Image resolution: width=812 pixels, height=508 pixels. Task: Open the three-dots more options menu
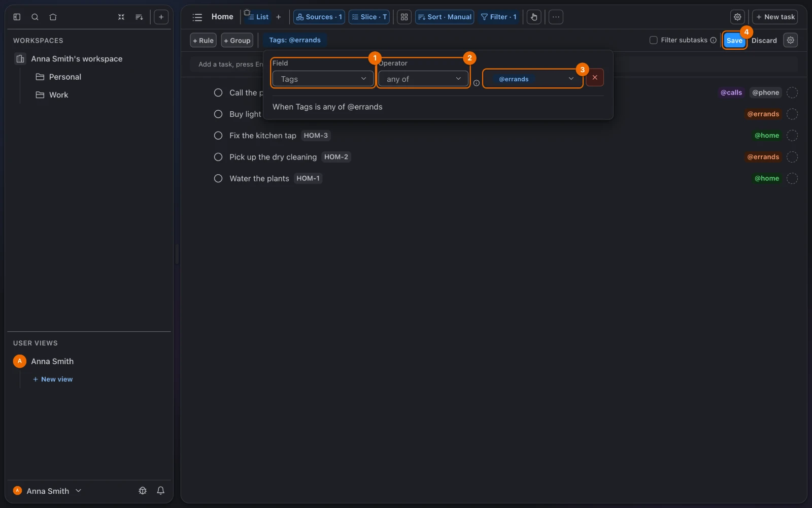556,17
